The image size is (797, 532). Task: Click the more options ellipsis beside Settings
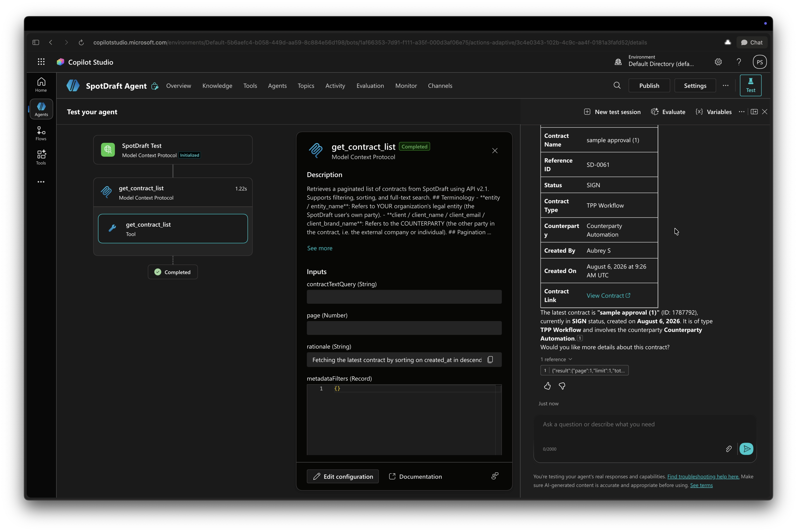point(725,86)
